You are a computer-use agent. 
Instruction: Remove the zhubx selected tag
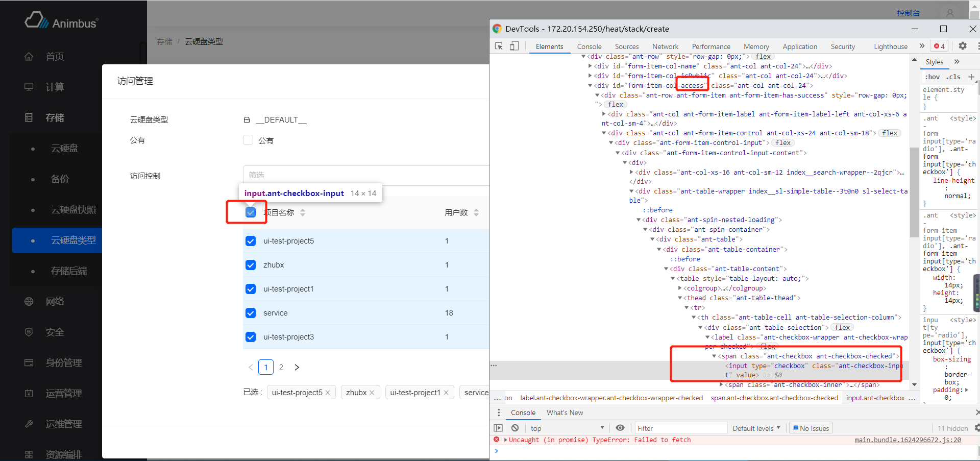tap(372, 393)
